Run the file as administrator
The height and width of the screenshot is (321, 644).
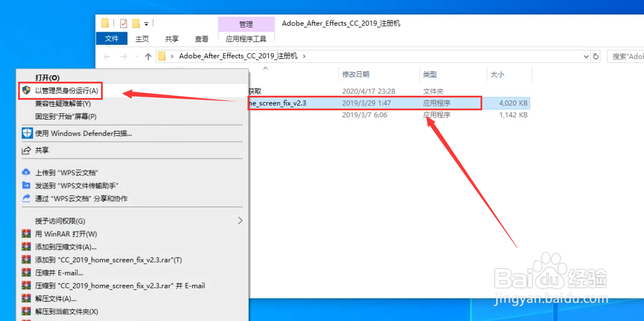click(66, 90)
